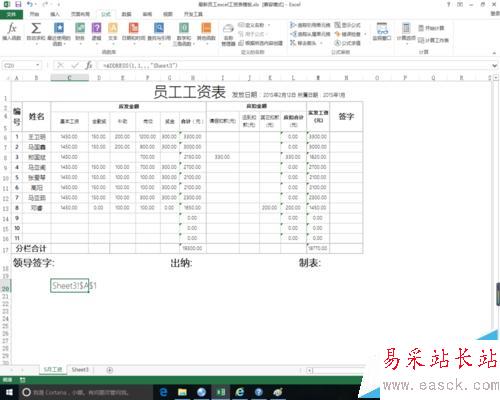This screenshot has width=500, height=400.
Task: Click Calculate Now
Action: point(431,28)
